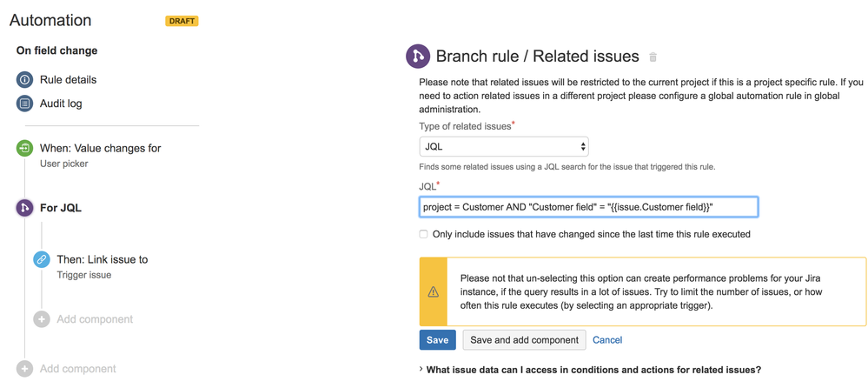Click the nested Add component plus icon
The width and height of the screenshot is (868, 388).
coord(42,319)
